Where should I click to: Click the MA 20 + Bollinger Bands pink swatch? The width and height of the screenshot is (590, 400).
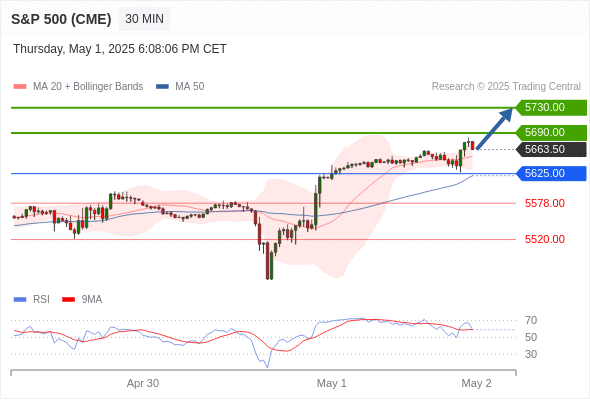20,87
